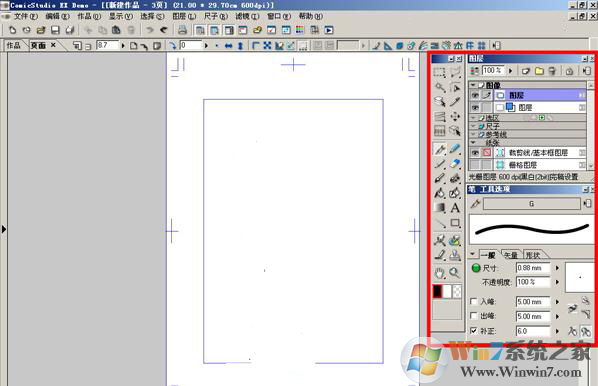
Task: Uncheck the 补正 checkbox
Action: (x=474, y=331)
